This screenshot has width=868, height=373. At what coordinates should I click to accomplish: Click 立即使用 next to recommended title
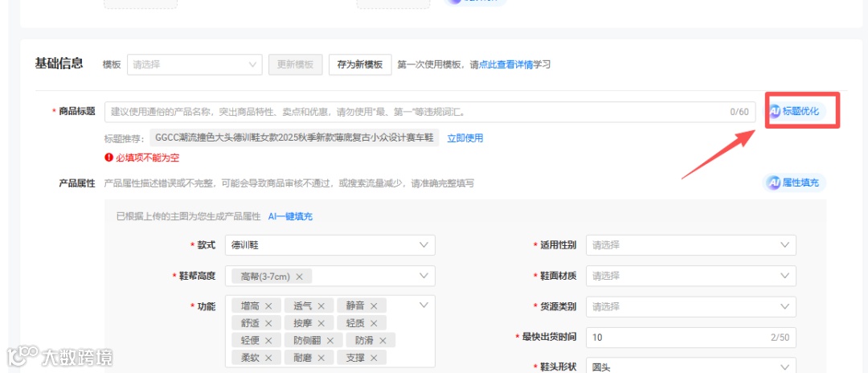pos(465,137)
